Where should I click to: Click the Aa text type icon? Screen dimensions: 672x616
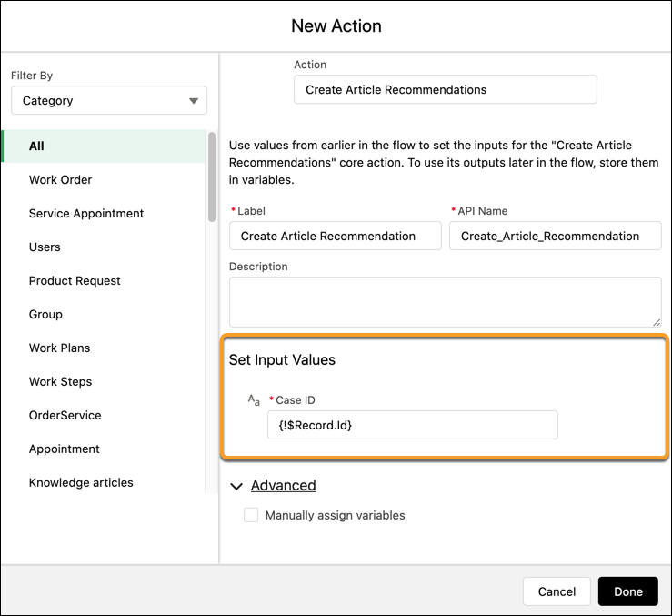coord(254,400)
